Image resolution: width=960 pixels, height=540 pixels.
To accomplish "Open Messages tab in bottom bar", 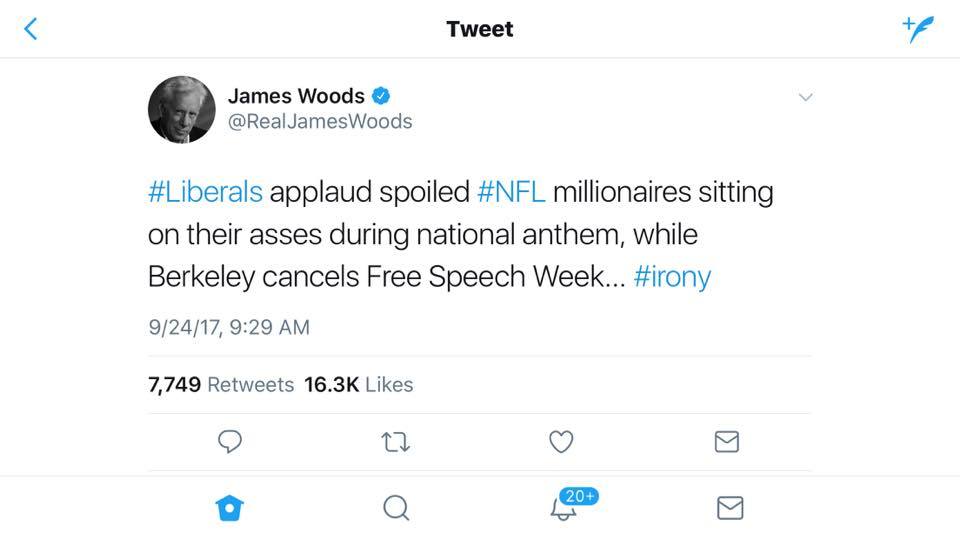I will coord(730,508).
